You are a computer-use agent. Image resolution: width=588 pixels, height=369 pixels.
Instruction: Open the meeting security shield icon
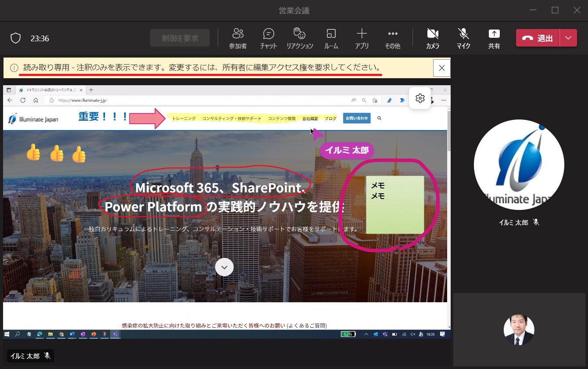click(16, 38)
